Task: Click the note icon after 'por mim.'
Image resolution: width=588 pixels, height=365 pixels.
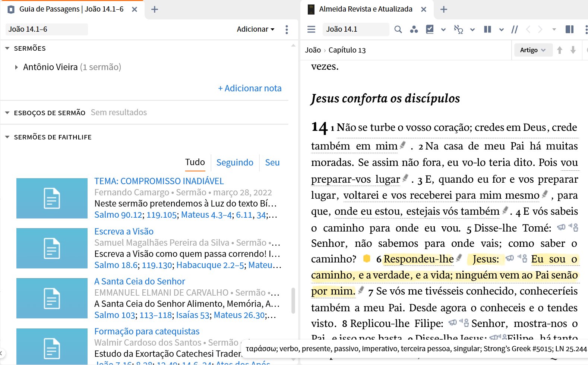Action: click(x=361, y=290)
